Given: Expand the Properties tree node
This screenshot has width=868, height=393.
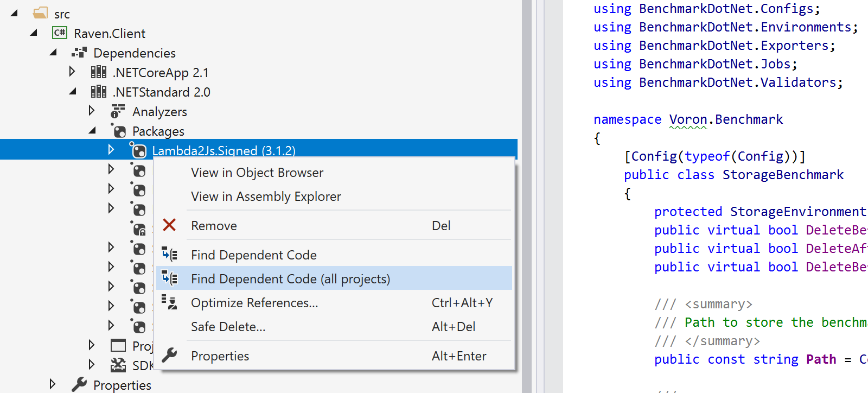Looking at the screenshot, I should tap(52, 384).
